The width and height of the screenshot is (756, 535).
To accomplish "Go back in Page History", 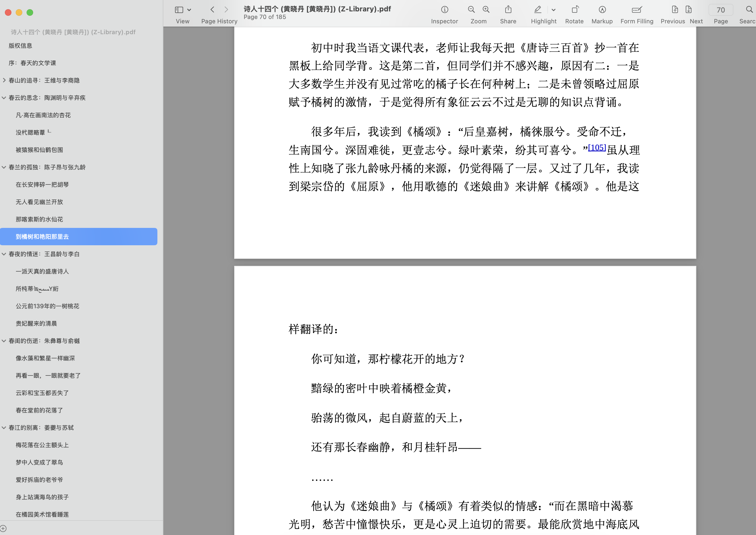I will point(212,10).
